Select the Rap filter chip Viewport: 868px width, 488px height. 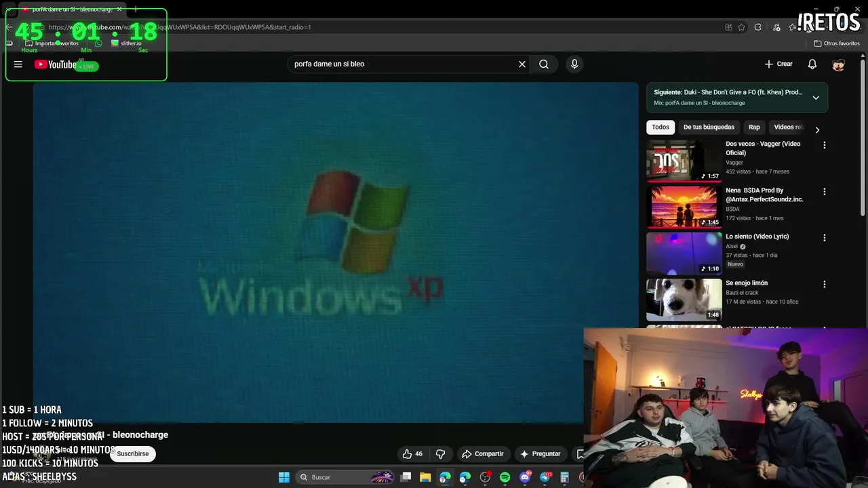pos(754,127)
